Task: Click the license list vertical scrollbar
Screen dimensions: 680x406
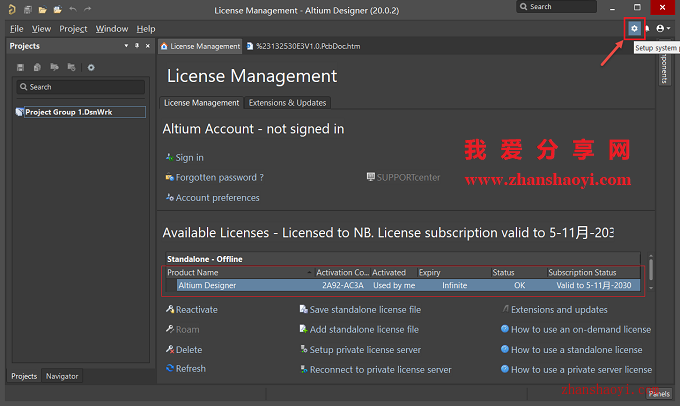Action: pyautogui.click(x=651, y=272)
